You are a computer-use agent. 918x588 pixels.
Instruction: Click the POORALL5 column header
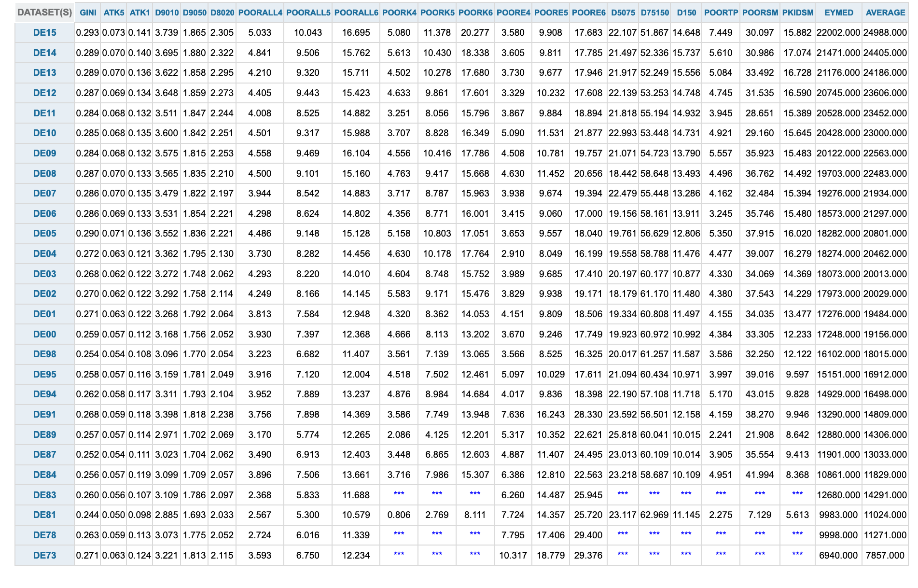(308, 13)
